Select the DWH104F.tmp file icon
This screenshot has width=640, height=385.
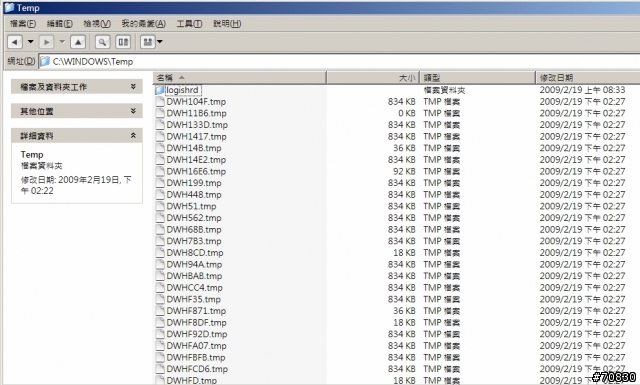[160, 102]
